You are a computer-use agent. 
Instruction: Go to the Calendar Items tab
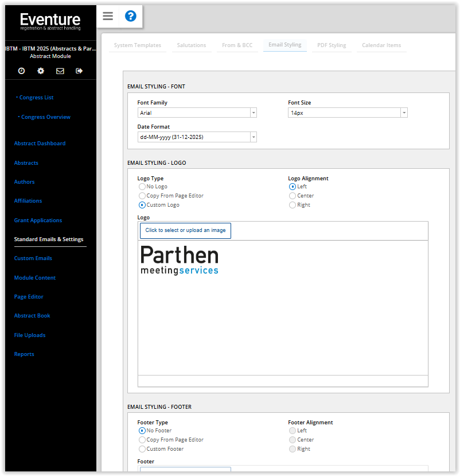coord(381,45)
